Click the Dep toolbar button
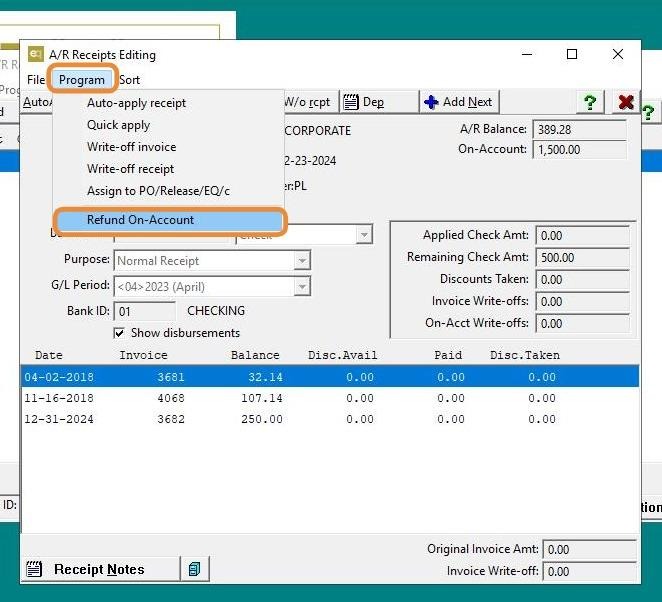 (x=379, y=102)
